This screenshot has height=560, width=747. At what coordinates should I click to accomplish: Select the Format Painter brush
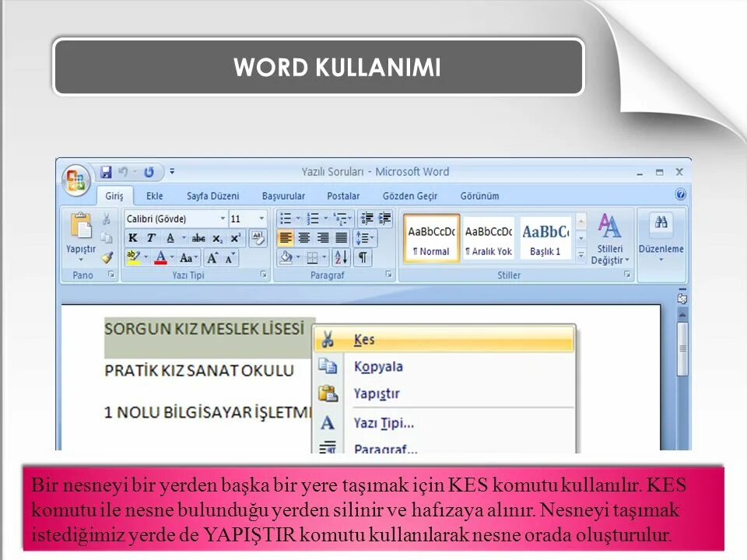pyautogui.click(x=107, y=257)
